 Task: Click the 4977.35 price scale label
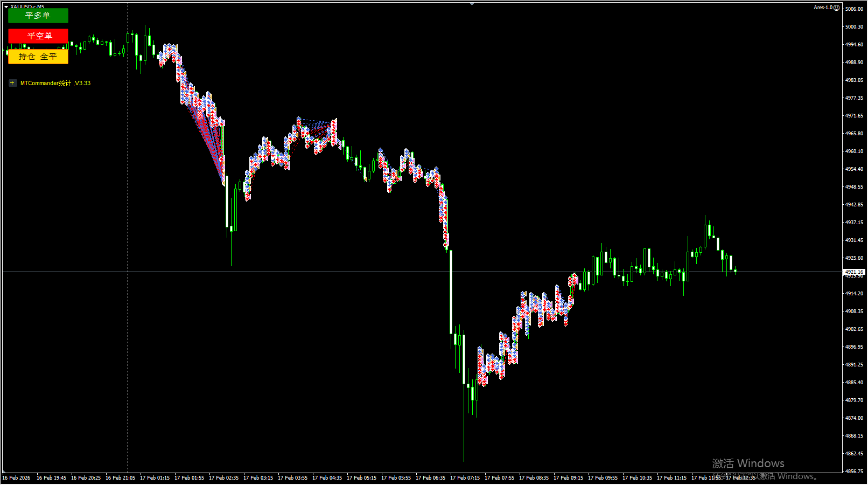854,98
